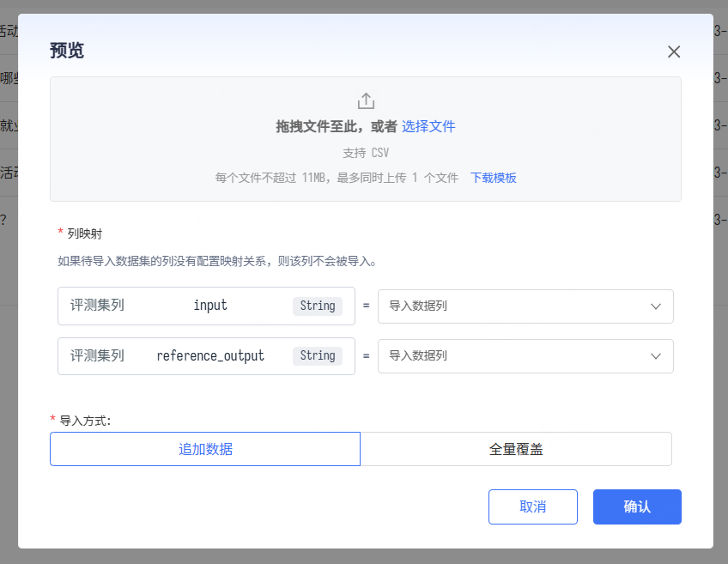Select 全量覆盖 import mode
728x564 pixels.
pyautogui.click(x=516, y=449)
